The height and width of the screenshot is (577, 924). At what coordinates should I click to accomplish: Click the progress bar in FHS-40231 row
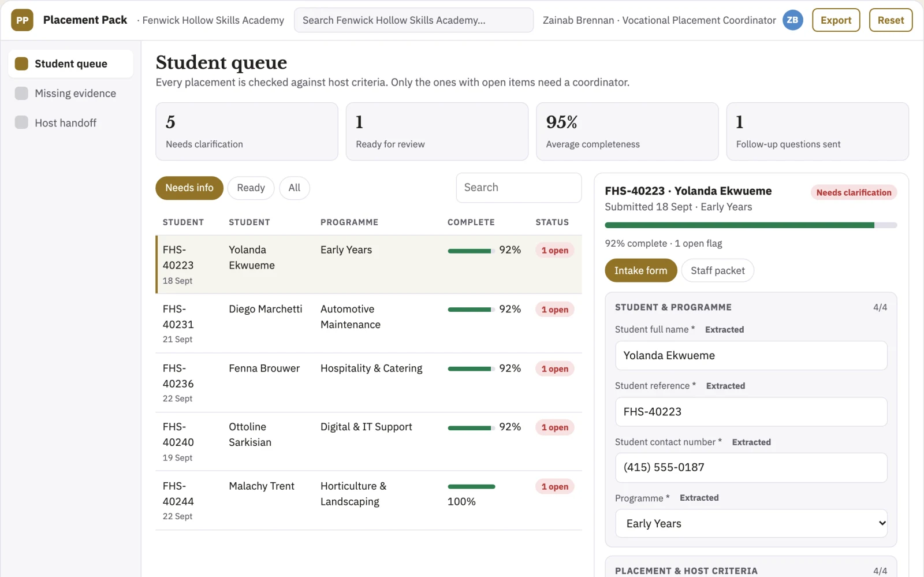471,310
